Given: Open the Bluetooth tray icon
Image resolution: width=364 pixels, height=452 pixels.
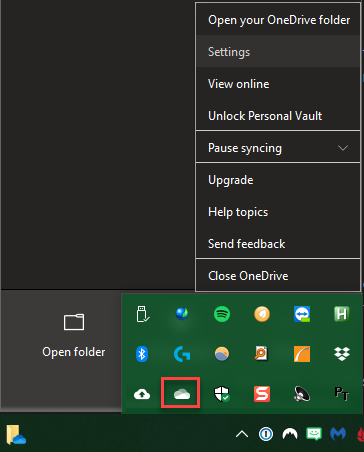Looking at the screenshot, I should coord(142,354).
